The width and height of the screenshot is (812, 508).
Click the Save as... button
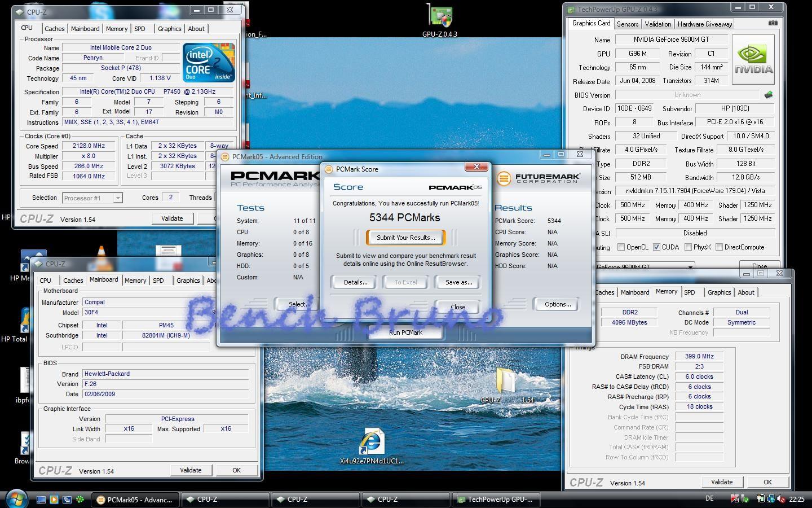coord(458,282)
